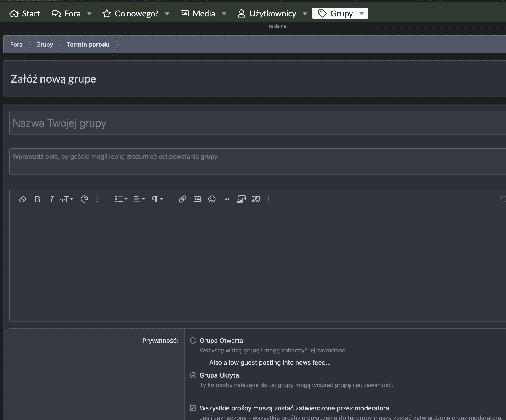Expand the list options dropdown
The height and width of the screenshot is (420, 506).
[x=121, y=199]
